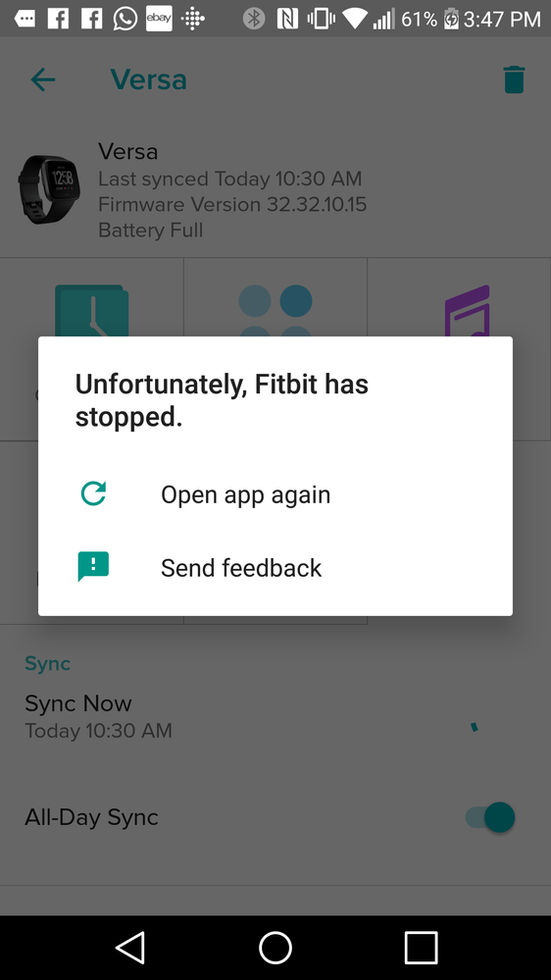Tap the Android recent apps square
The height and width of the screenshot is (980, 551).
click(x=421, y=948)
